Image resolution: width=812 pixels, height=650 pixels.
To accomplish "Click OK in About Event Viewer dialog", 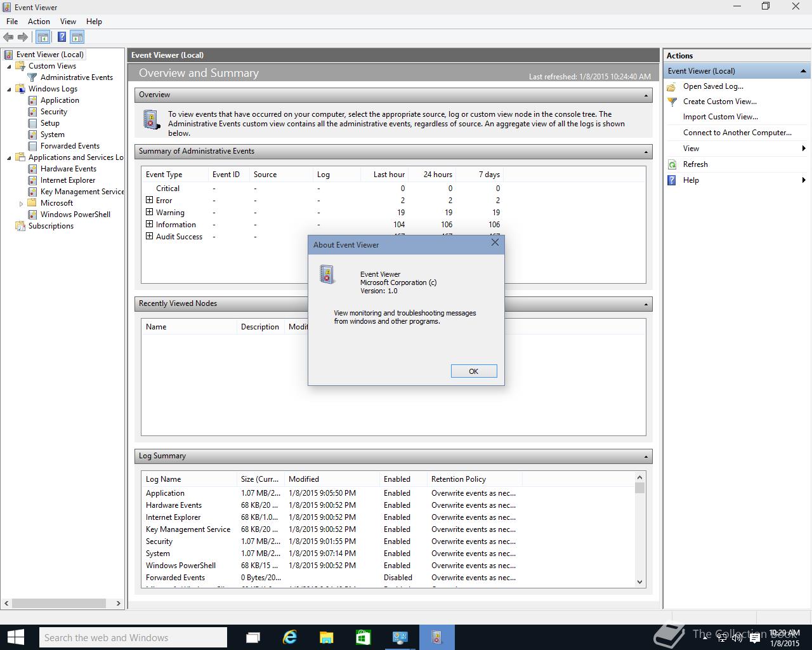I will click(x=474, y=371).
